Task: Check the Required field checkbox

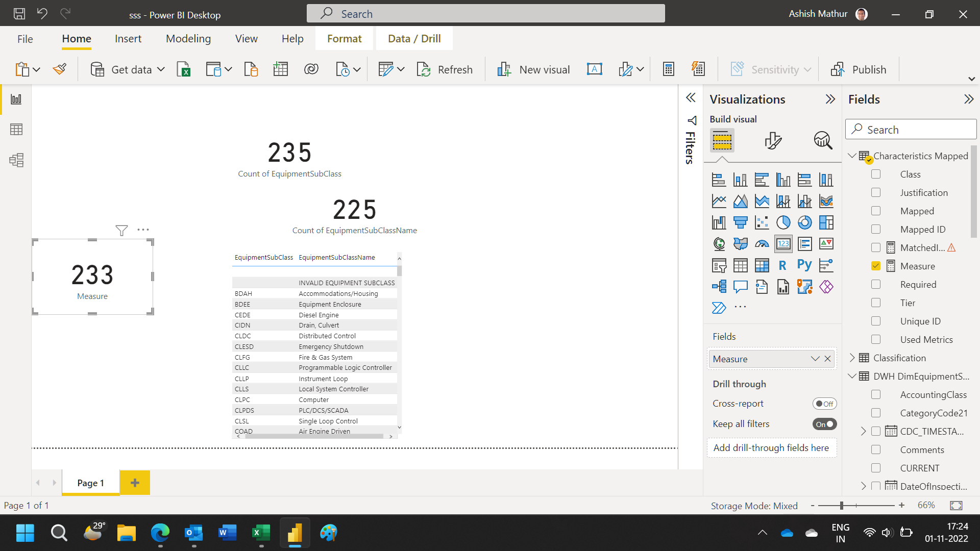Action: coord(876,284)
